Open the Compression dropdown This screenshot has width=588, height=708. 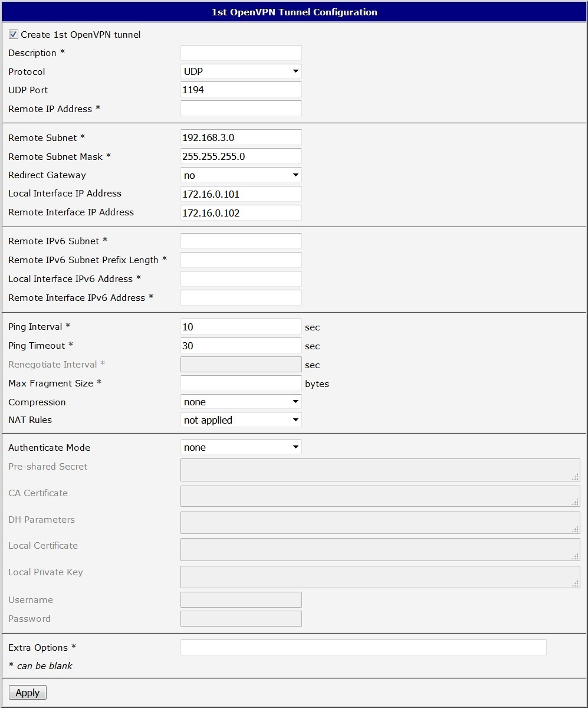point(241,402)
